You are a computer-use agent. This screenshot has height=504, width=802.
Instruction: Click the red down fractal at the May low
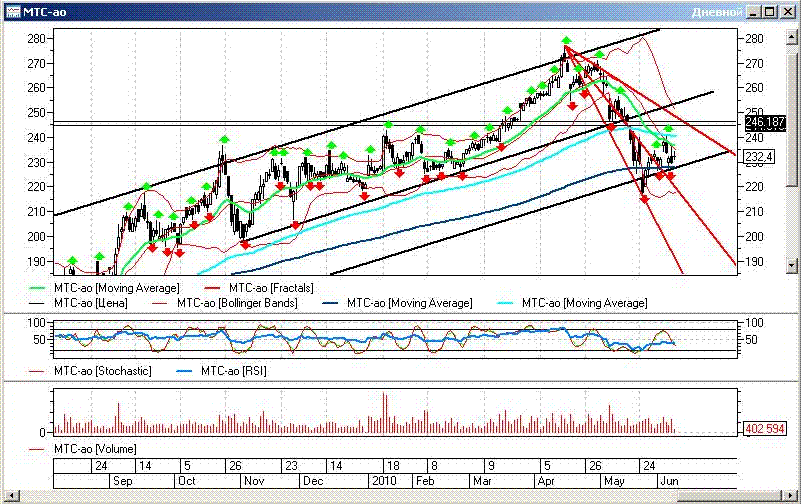[644, 199]
